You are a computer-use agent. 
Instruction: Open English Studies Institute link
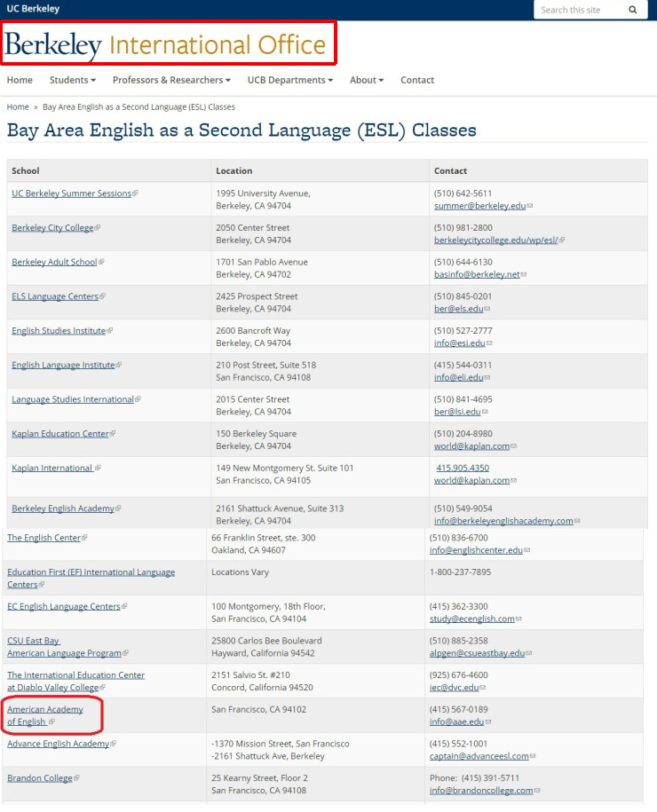tap(59, 330)
